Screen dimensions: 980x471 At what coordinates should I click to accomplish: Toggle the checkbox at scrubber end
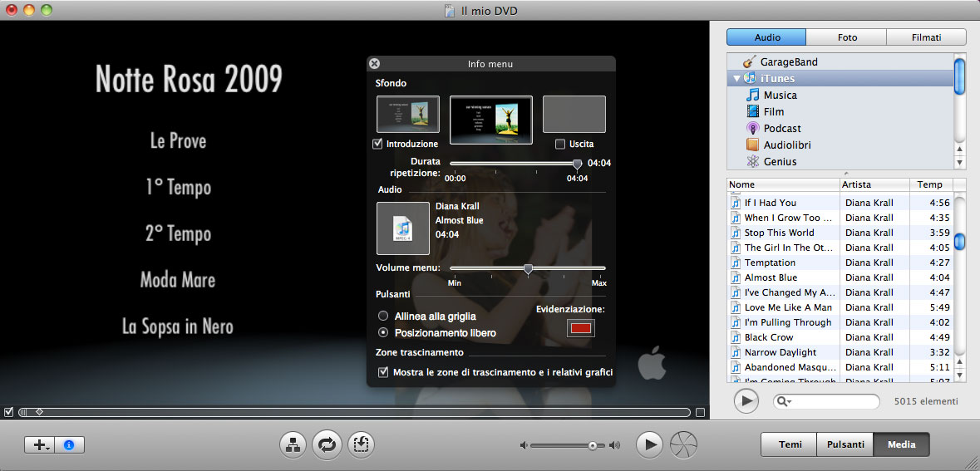[x=701, y=412]
